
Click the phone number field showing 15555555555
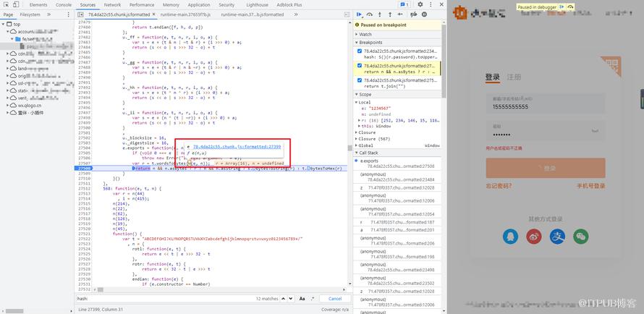tap(546, 103)
